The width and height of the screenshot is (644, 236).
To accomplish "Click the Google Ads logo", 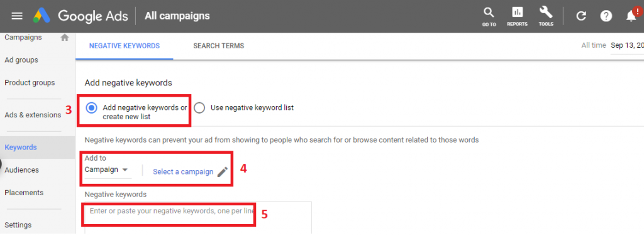I will coord(42,16).
